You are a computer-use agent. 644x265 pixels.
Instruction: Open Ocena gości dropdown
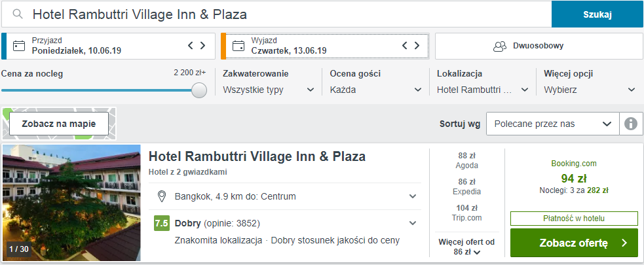376,90
